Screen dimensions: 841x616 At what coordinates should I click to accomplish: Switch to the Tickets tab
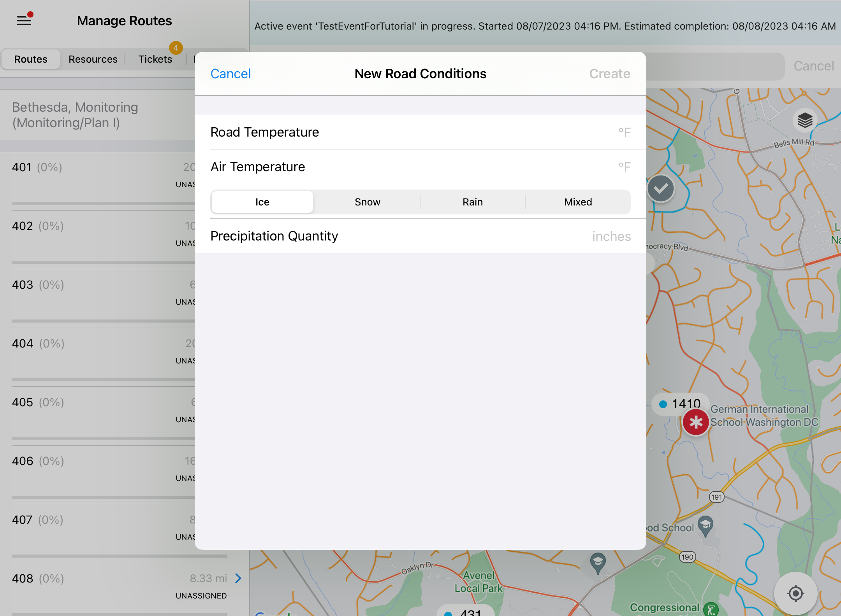155,59
